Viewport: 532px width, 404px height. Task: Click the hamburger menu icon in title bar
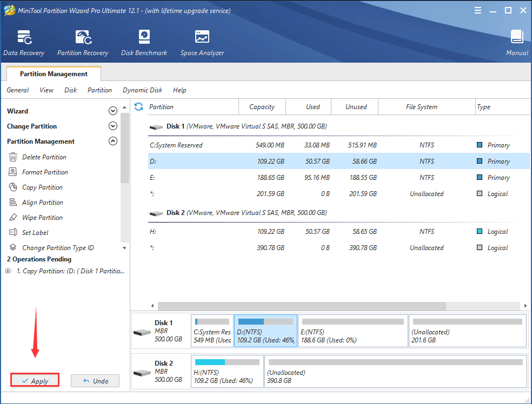pyautogui.click(x=478, y=10)
